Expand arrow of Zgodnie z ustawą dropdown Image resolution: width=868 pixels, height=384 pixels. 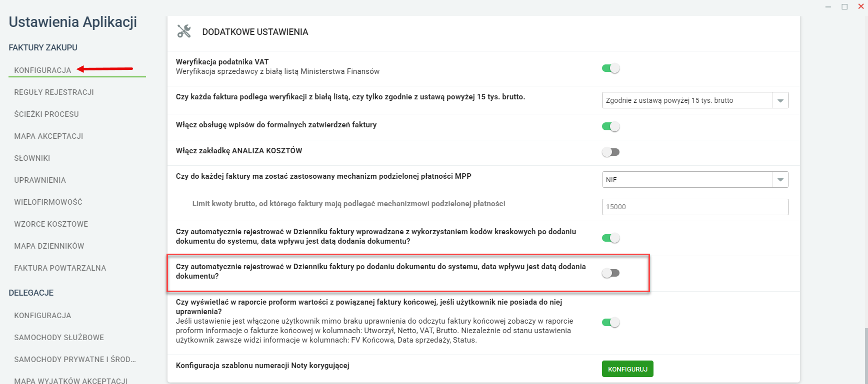coord(780,100)
